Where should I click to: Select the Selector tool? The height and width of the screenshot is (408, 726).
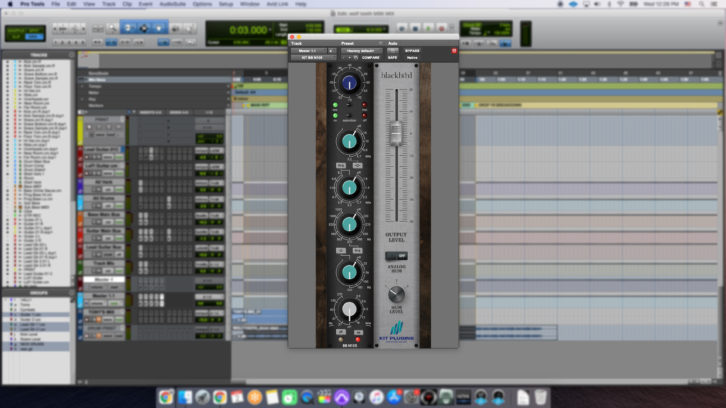click(x=144, y=28)
